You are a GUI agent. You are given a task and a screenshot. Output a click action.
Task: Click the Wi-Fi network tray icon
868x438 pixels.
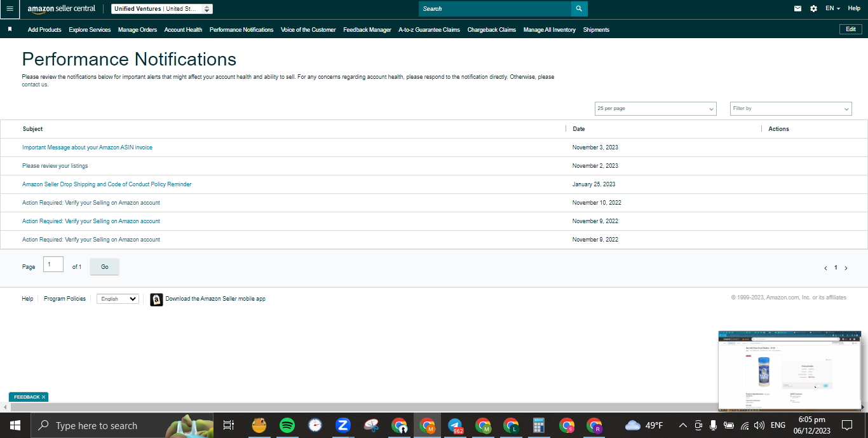tap(745, 425)
